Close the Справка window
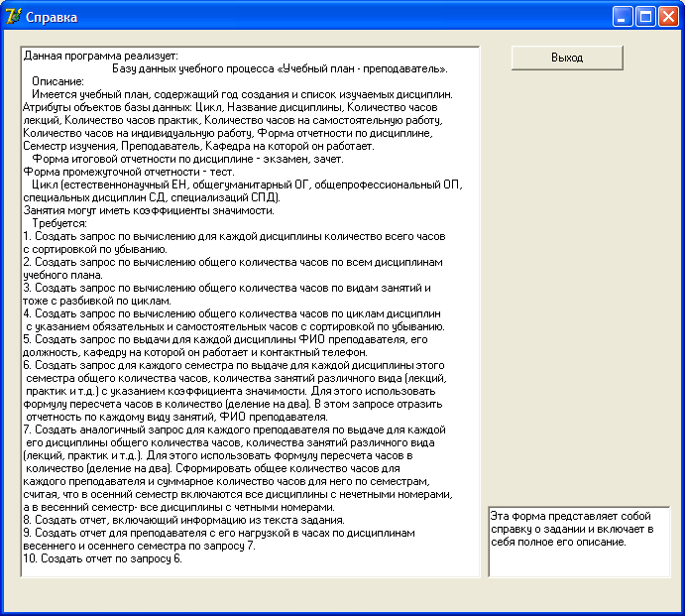 668,17
